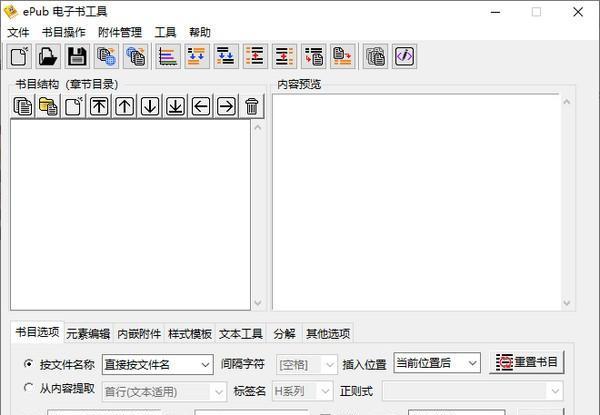
Task: Click the 正则式 label
Action: [x=356, y=391]
